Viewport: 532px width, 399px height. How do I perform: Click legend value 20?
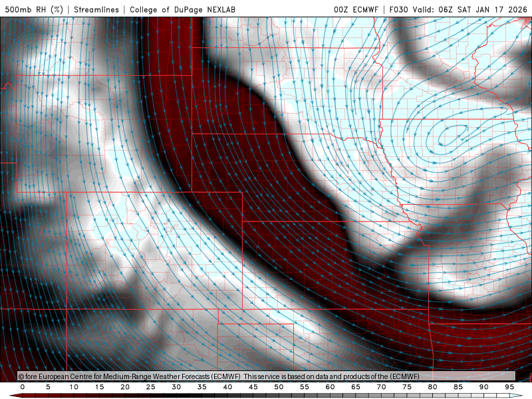[125, 387]
